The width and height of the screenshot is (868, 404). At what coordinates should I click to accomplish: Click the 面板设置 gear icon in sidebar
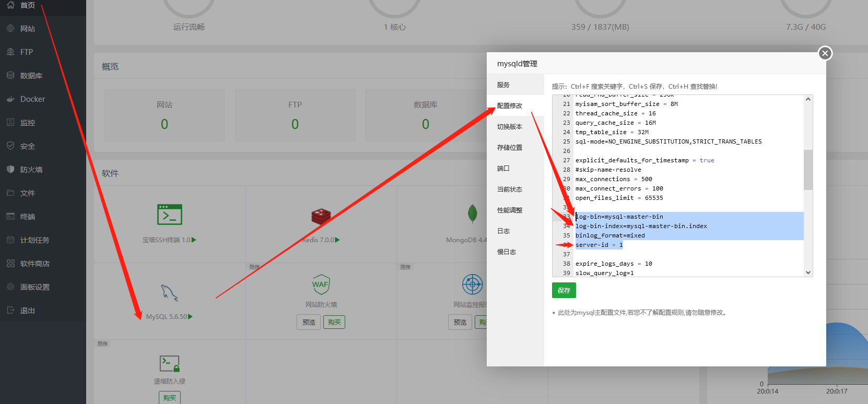tap(10, 287)
